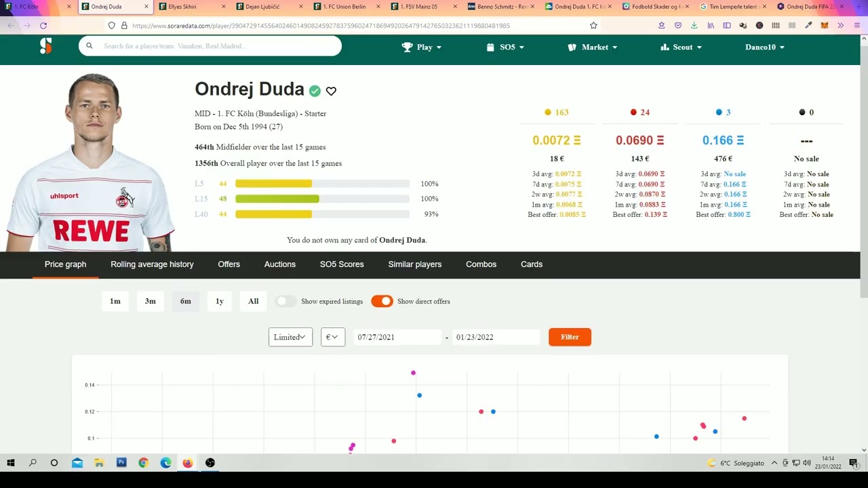Switch to Rolling average history tab
The height and width of the screenshot is (488, 868).
tap(152, 264)
